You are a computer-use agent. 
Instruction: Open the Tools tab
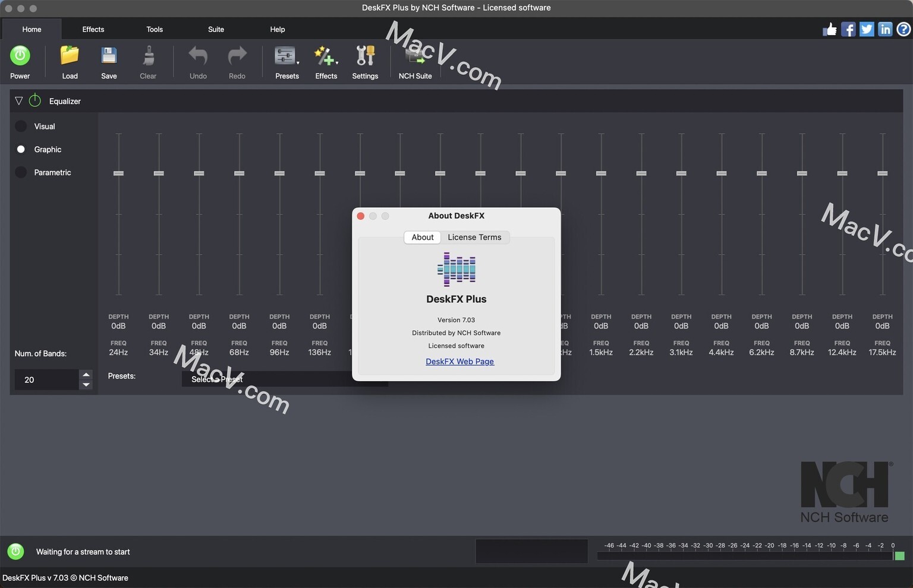click(x=155, y=29)
